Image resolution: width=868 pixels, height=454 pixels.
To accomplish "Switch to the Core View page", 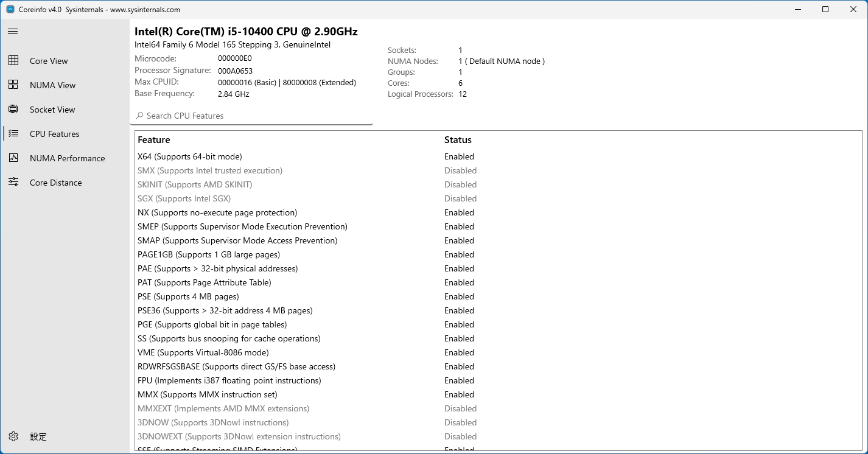I will pos(49,61).
